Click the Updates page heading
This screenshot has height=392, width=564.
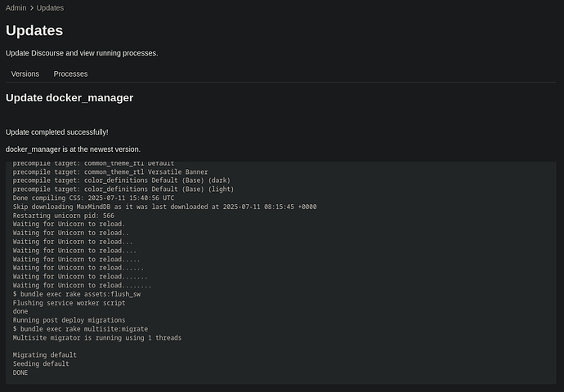point(34,30)
